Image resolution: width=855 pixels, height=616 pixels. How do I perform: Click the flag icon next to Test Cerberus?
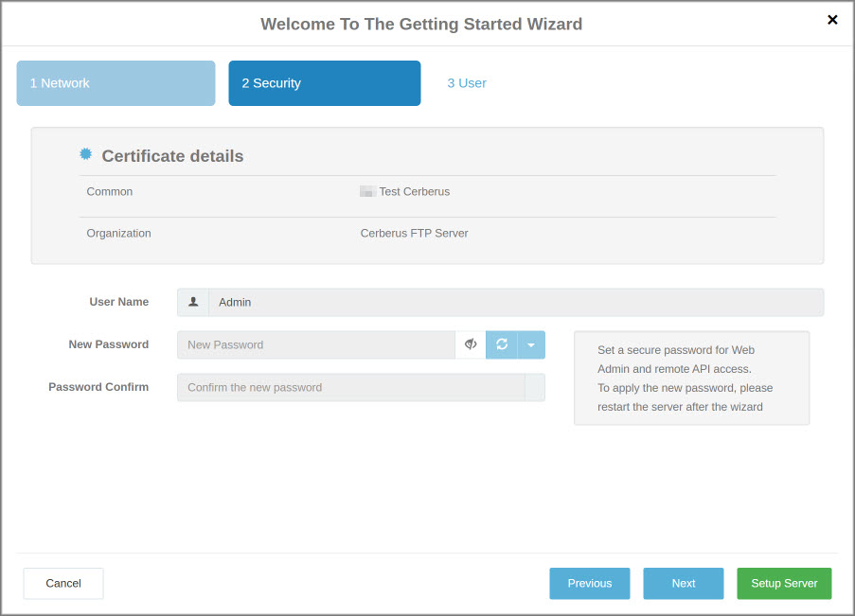(x=367, y=191)
